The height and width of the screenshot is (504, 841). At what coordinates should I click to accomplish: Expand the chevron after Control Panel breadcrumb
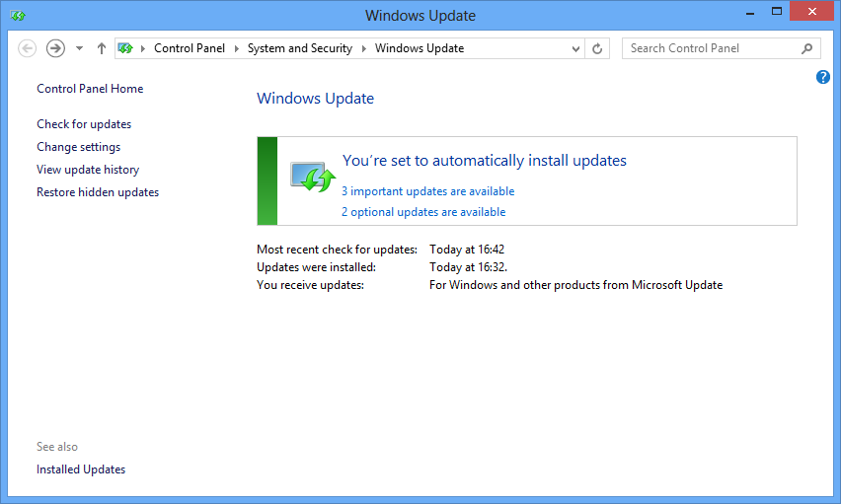coord(237,48)
